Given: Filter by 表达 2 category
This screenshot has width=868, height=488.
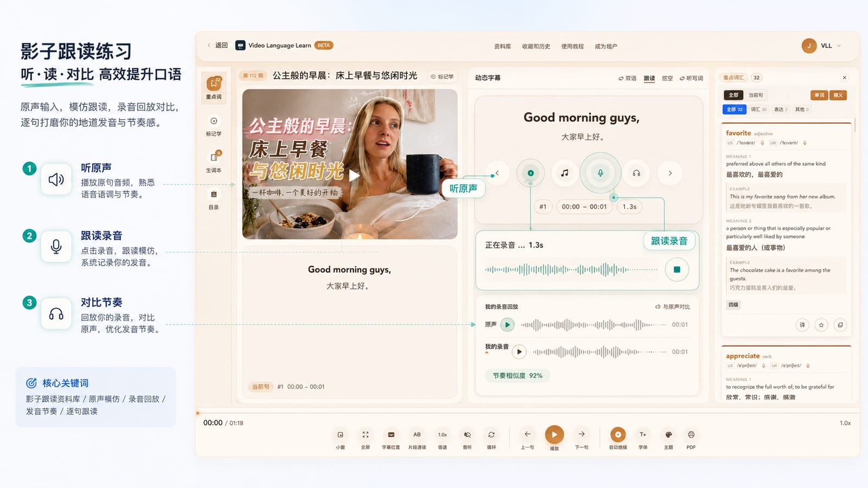Looking at the screenshot, I should point(781,110).
